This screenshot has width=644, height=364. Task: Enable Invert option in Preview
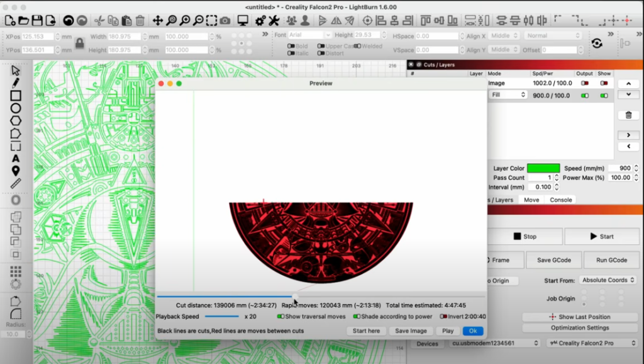(443, 317)
